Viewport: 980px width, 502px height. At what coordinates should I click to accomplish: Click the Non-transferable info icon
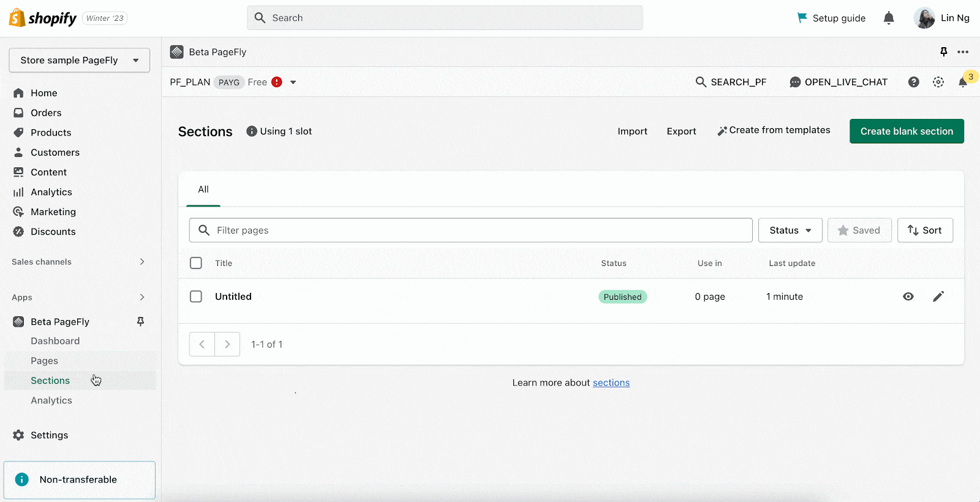21,479
